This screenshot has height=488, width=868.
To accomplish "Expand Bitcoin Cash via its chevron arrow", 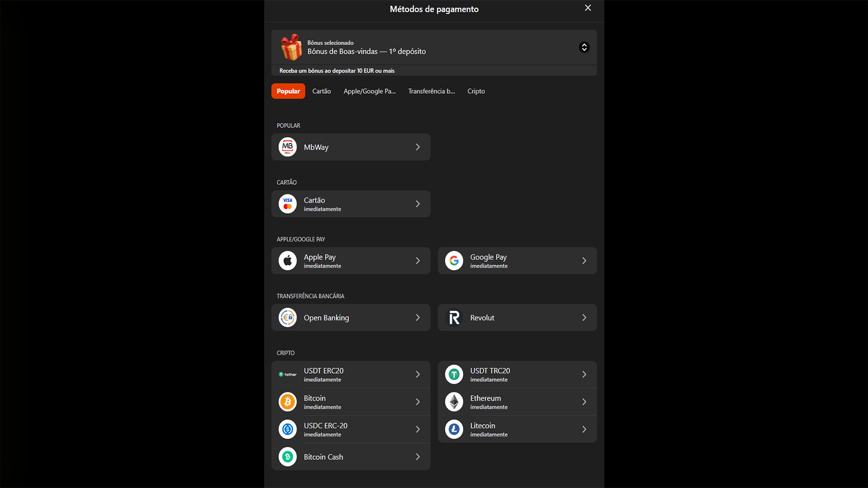I will 418,457.
